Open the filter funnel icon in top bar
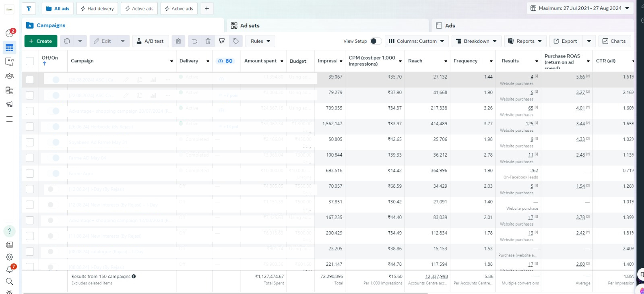The width and height of the screenshot is (644, 294). [x=29, y=8]
